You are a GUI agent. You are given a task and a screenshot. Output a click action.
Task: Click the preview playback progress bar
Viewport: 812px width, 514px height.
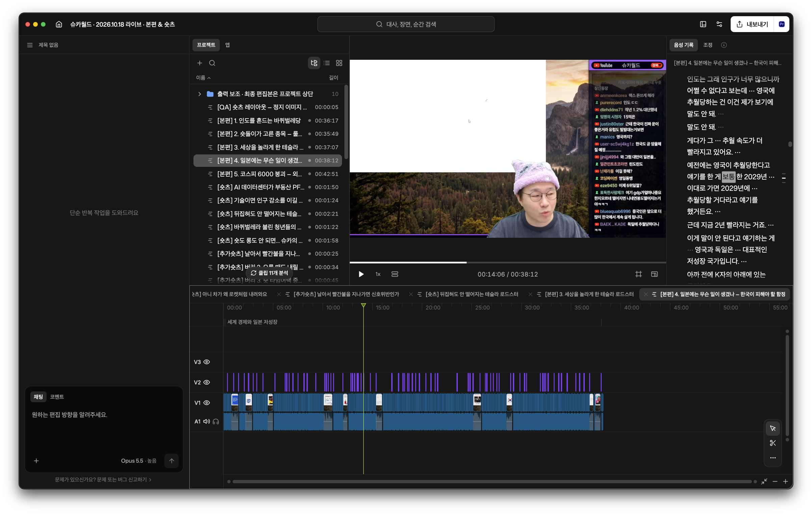click(507, 262)
